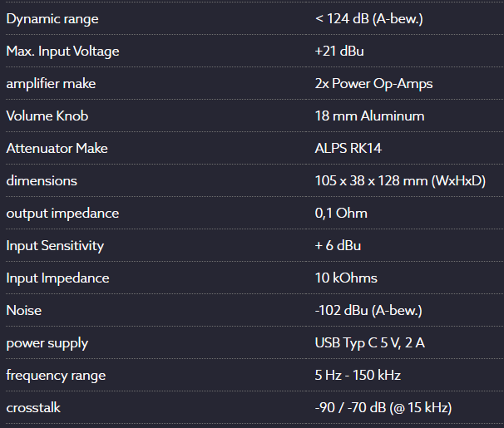Click the Input Sensitivity label
This screenshot has height=428, width=504.
[x=55, y=245]
